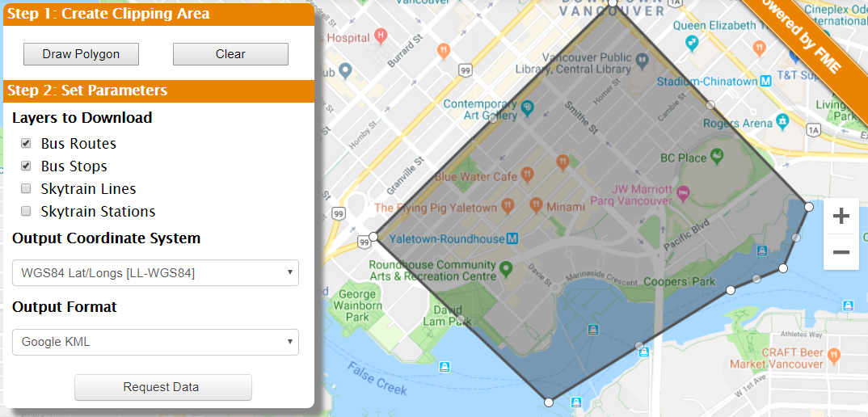This screenshot has height=417, width=868.
Task: Click the Stadium-Chinatown station metro icon
Action: pos(765,82)
